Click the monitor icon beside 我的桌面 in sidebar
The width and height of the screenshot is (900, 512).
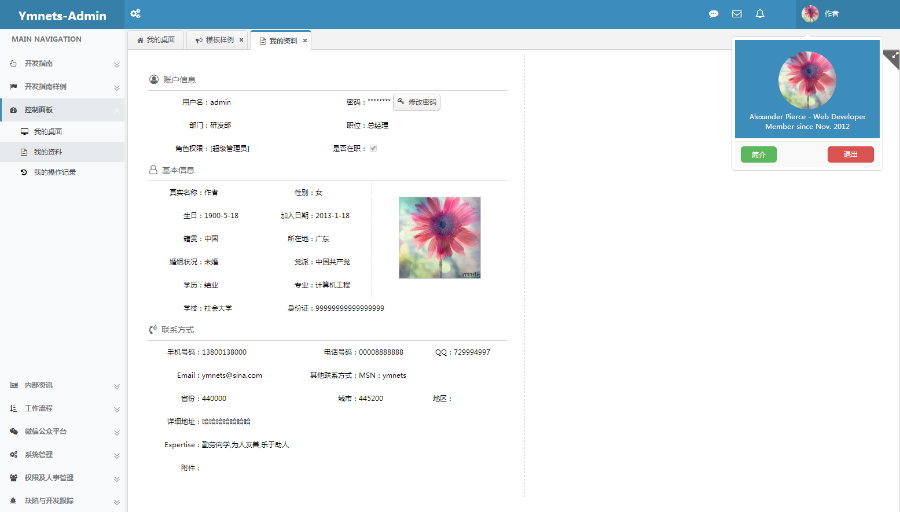[x=24, y=131]
